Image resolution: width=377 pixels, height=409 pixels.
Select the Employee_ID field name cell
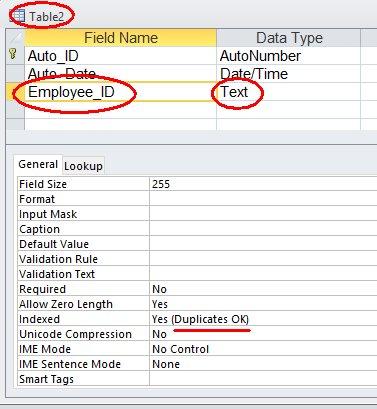pyautogui.click(x=120, y=92)
